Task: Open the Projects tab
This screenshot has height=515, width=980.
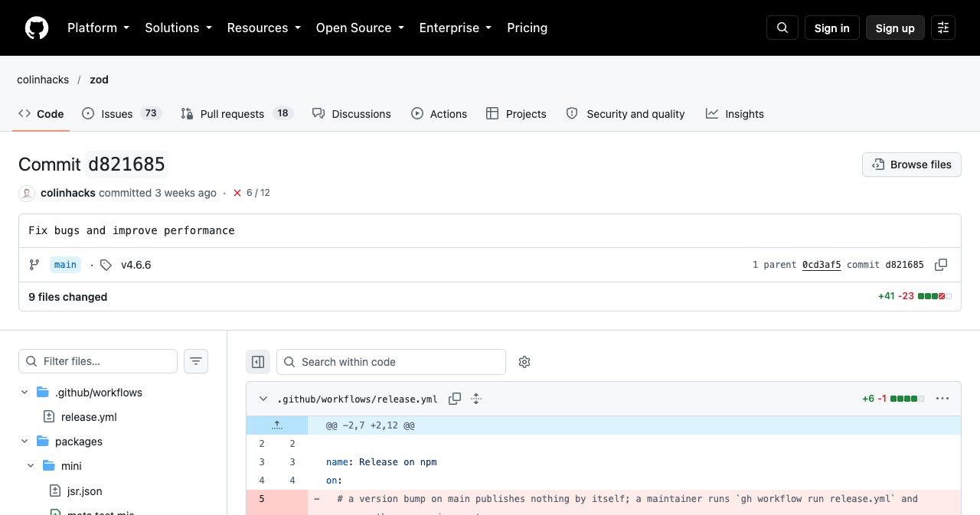Action: tap(516, 114)
